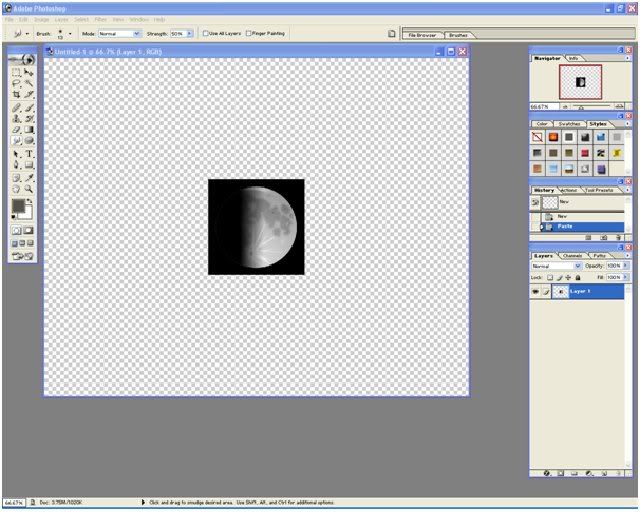Switch to Standard edit mode
This screenshot has width=640, height=512.
click(x=16, y=231)
